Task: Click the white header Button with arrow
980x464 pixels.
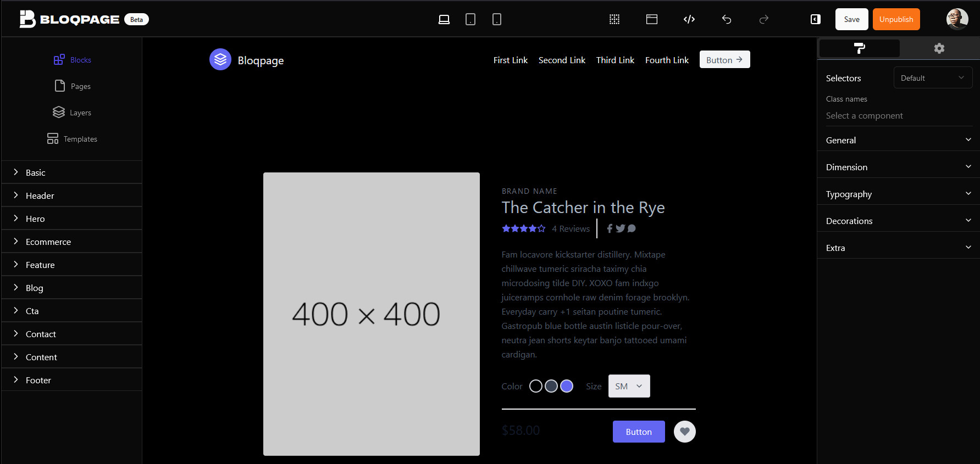Action: pyautogui.click(x=725, y=59)
